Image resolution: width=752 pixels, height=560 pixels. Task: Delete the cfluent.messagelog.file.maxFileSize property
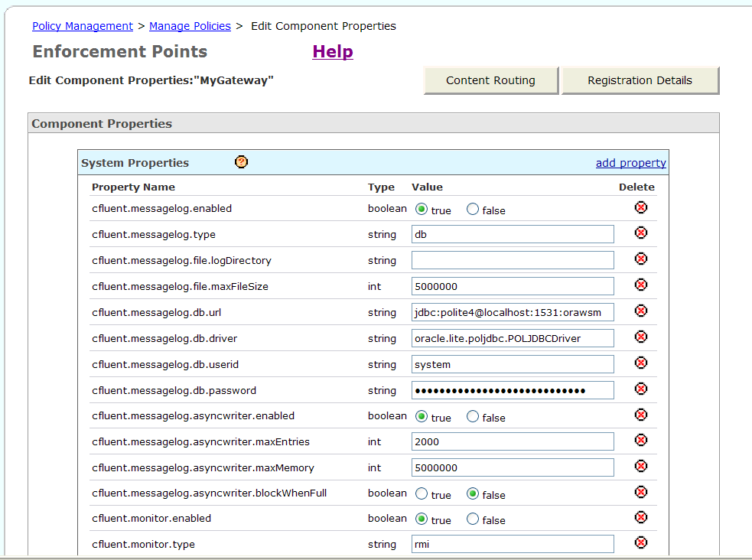click(641, 285)
